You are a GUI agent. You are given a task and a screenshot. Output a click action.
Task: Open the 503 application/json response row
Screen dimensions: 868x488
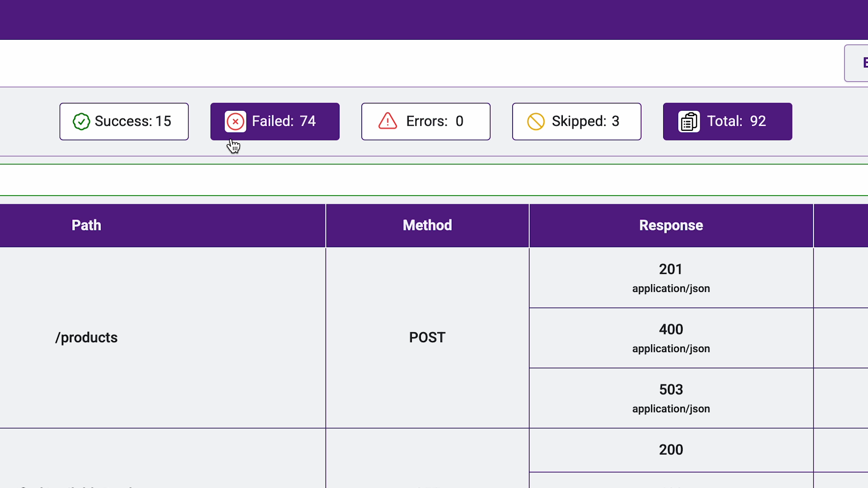pyautogui.click(x=671, y=398)
